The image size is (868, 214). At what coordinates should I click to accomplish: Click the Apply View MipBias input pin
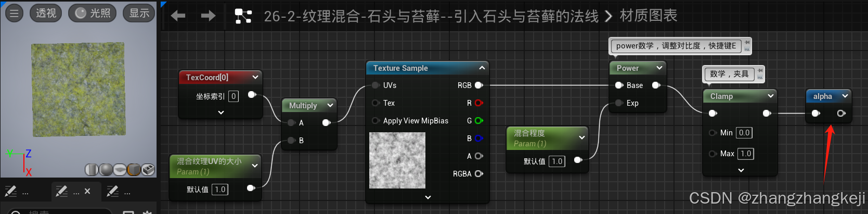pyautogui.click(x=375, y=121)
